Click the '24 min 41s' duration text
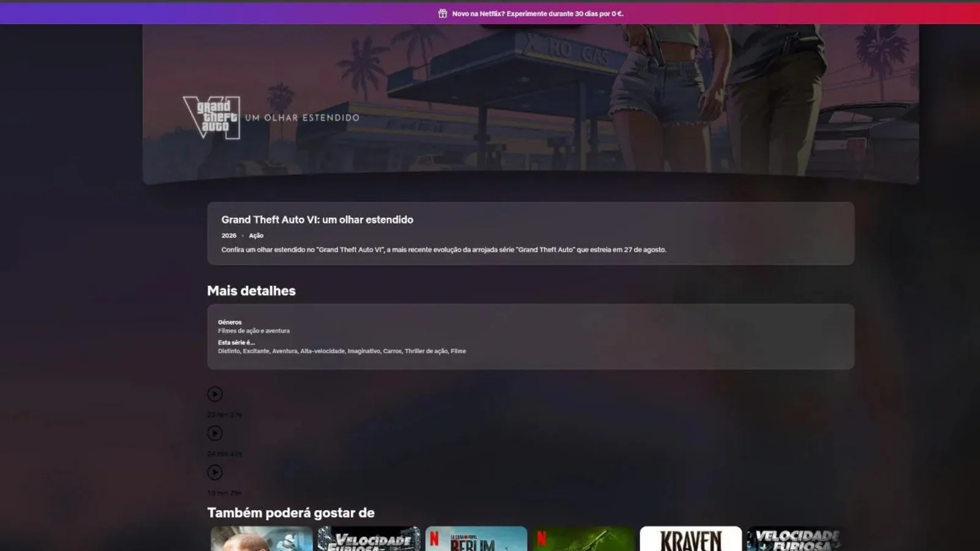The image size is (980, 551). (x=224, y=454)
